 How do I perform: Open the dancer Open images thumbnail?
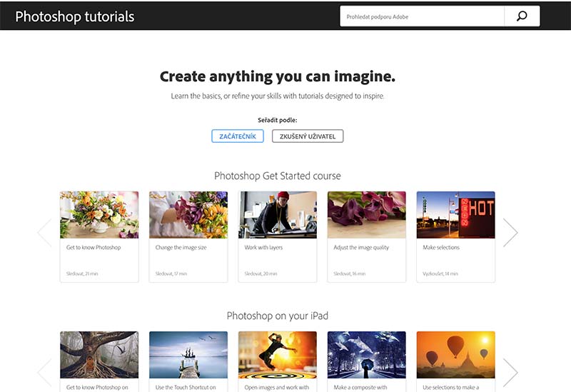[278, 355]
